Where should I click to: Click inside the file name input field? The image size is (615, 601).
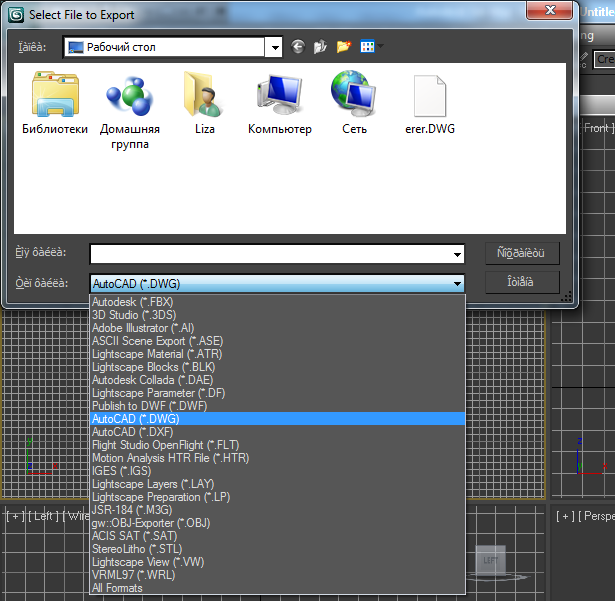tap(268, 254)
